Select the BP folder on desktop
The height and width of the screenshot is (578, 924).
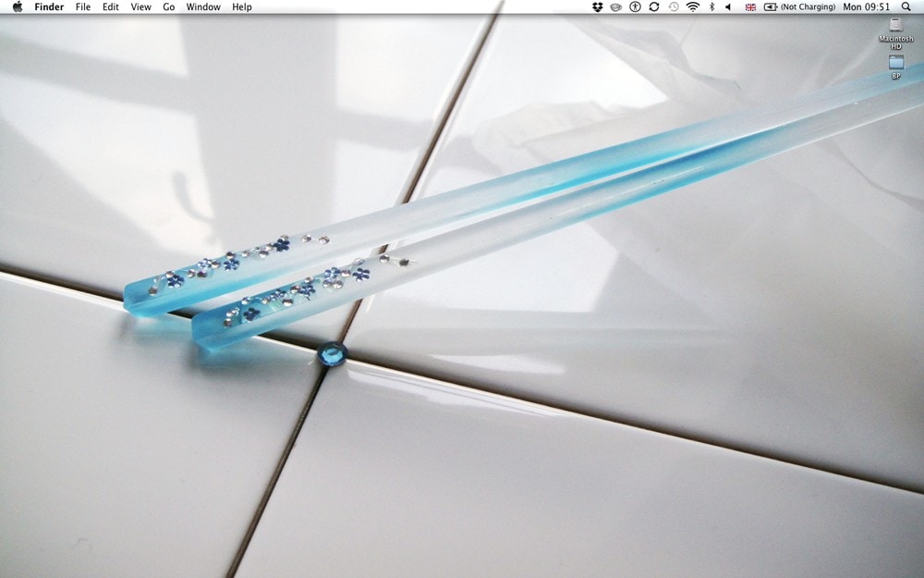tap(895, 63)
